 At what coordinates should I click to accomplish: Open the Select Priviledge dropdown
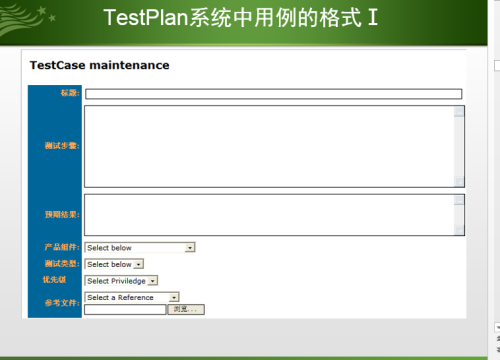(121, 281)
